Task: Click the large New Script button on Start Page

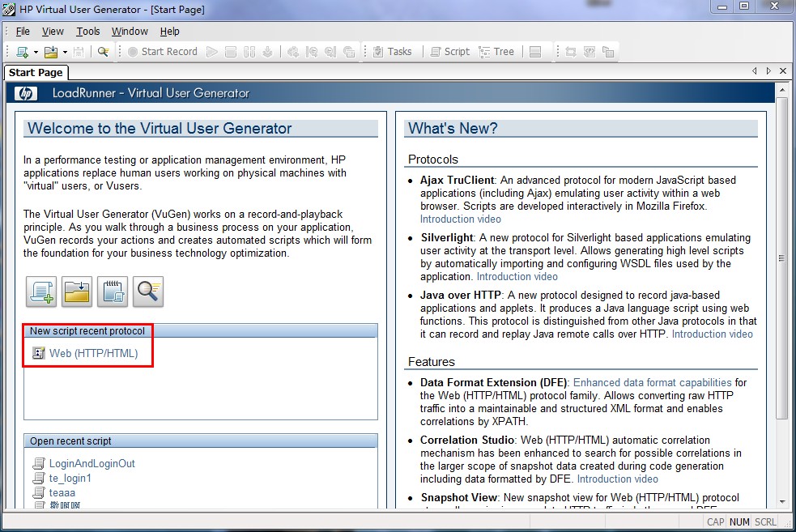Action: [x=41, y=292]
